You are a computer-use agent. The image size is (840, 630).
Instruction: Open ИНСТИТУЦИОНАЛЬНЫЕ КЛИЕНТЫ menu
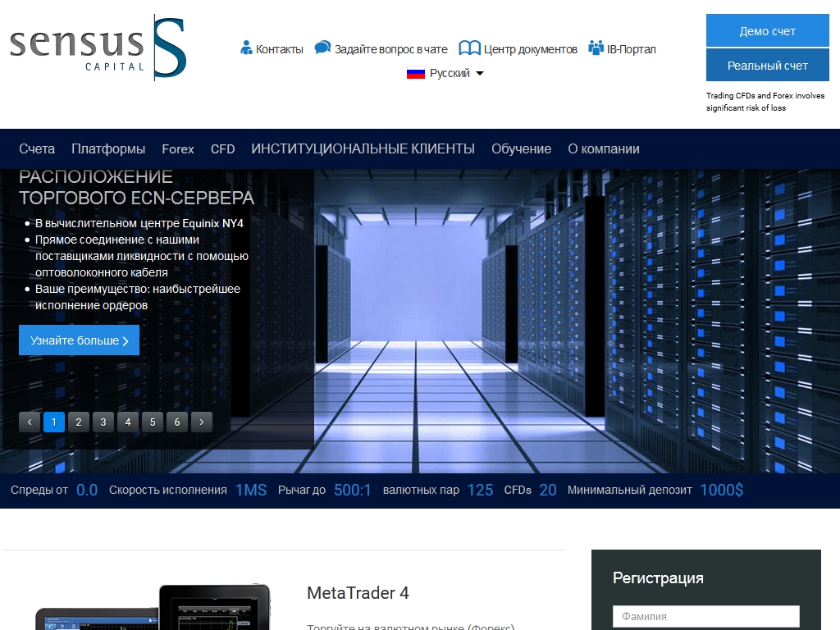[363, 148]
